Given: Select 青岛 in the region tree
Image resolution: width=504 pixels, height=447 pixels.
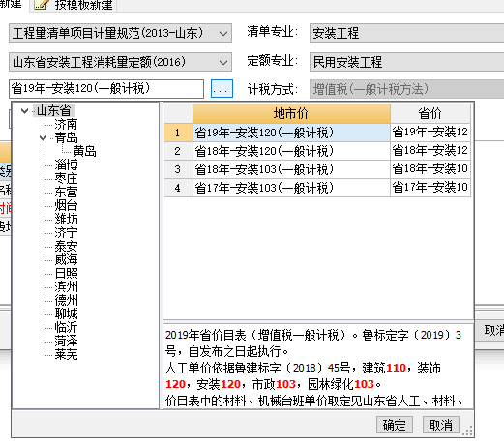Looking at the screenshot, I should click(x=66, y=137).
